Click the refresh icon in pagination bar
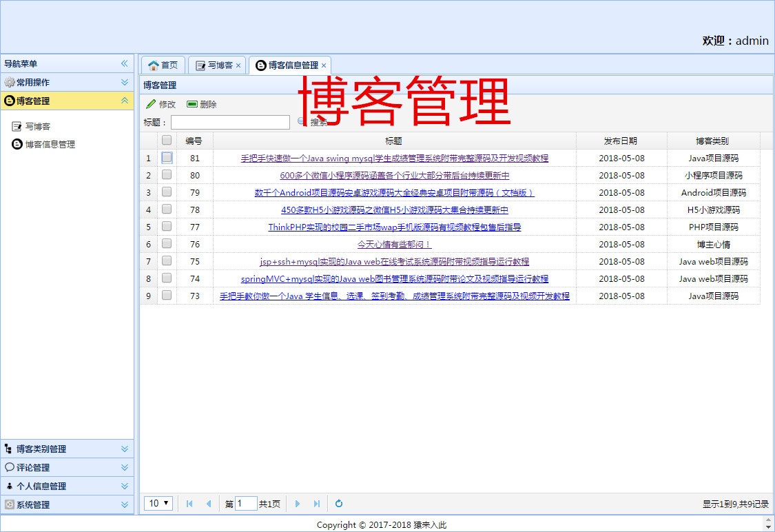 point(339,504)
